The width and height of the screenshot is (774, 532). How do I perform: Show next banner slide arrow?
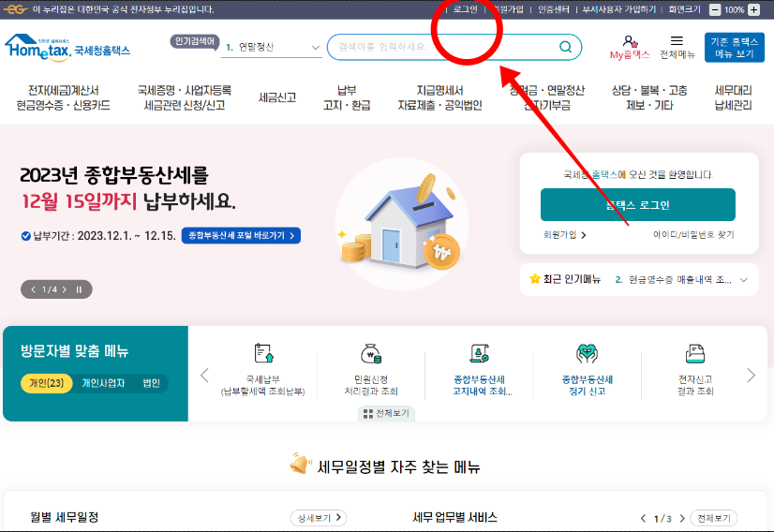[x=64, y=289]
